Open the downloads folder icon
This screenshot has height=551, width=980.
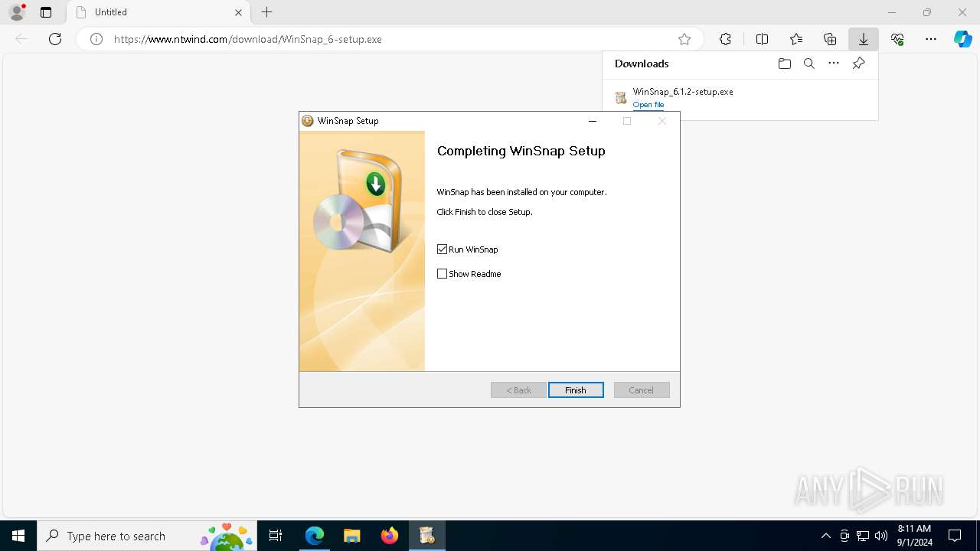(x=784, y=64)
